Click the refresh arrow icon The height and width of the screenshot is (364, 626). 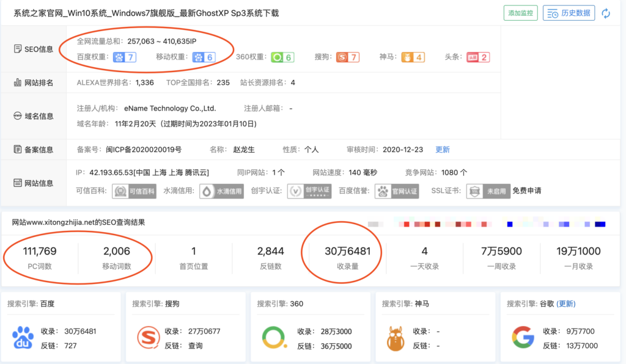coord(606,13)
